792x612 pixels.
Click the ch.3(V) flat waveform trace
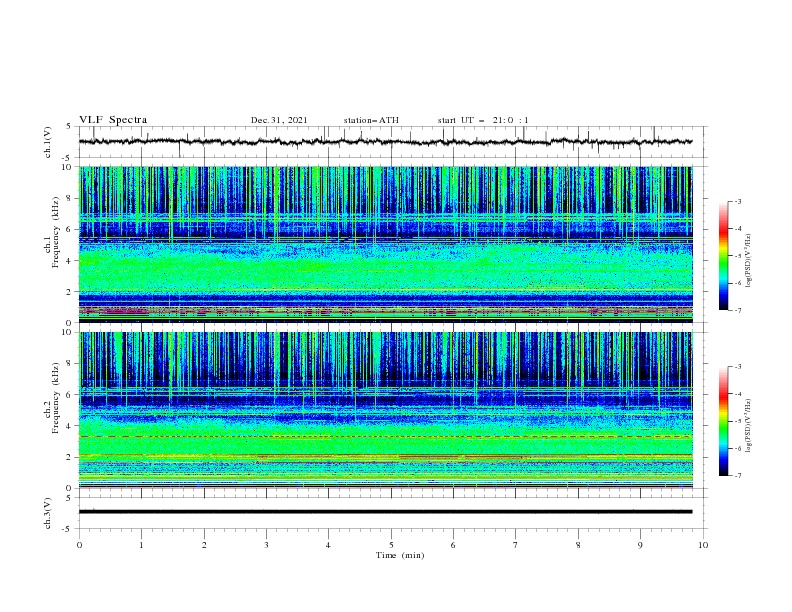(x=386, y=512)
